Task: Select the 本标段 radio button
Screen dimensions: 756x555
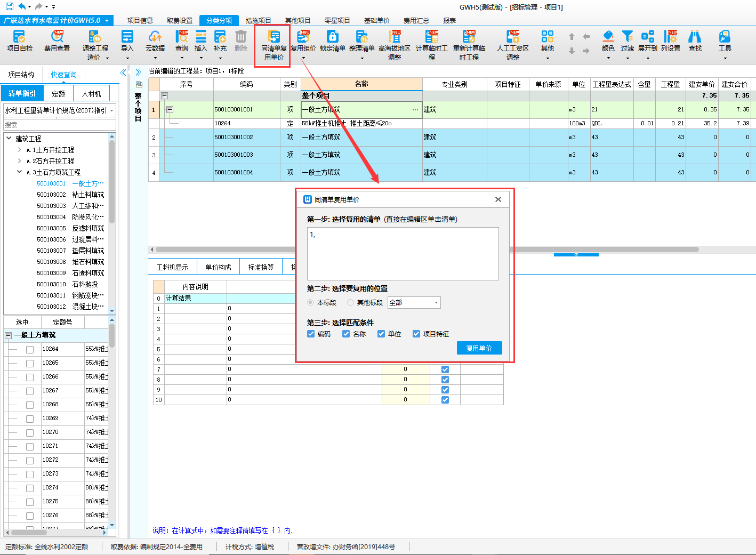Action: pyautogui.click(x=310, y=302)
